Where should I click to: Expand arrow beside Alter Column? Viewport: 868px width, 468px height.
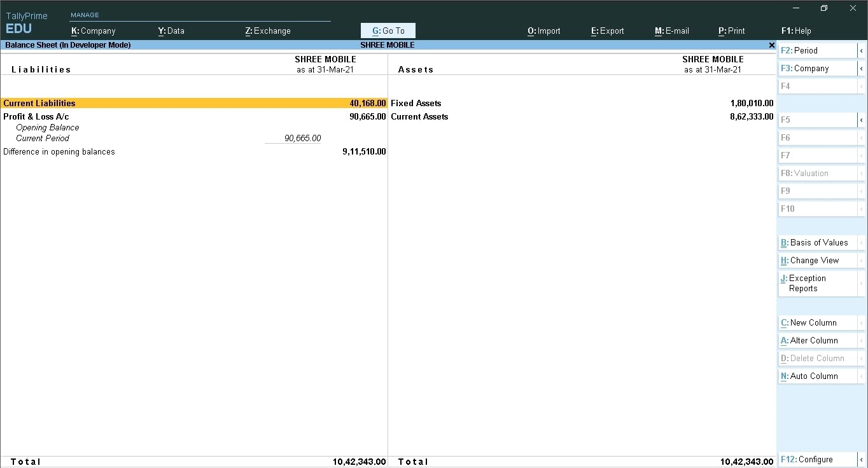pyautogui.click(x=861, y=340)
